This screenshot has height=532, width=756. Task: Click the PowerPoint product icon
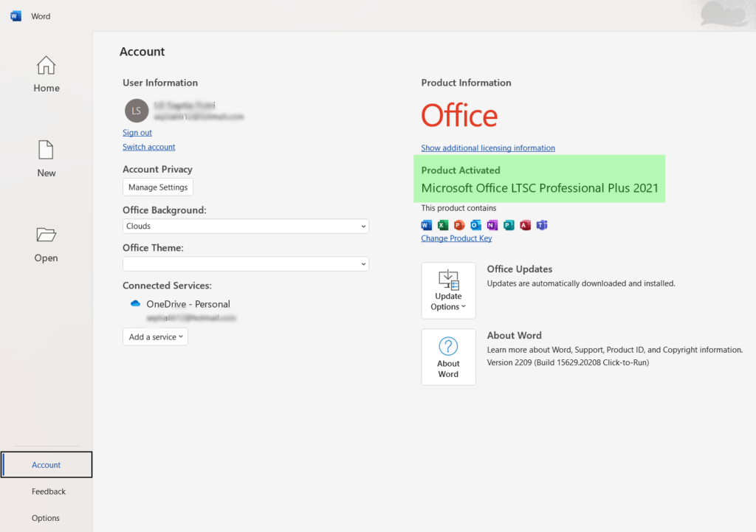click(x=459, y=225)
